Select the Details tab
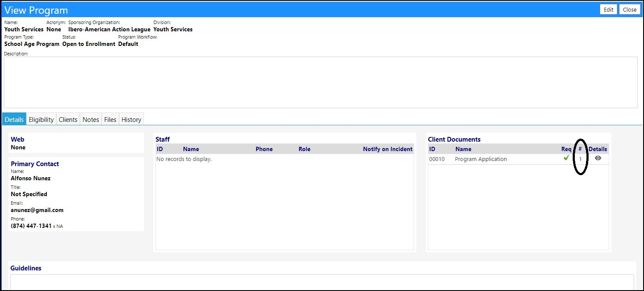Screen dimensions: 644x291 click(14, 119)
